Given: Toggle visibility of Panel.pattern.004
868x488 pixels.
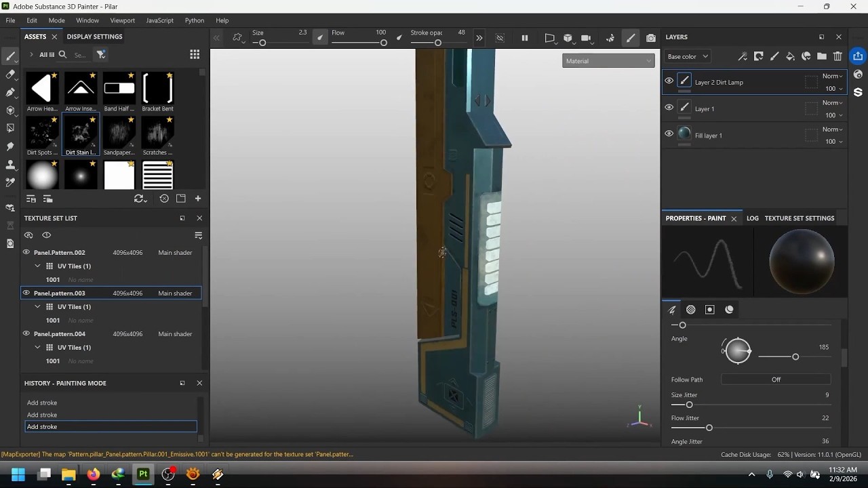Looking at the screenshot, I should tap(26, 333).
